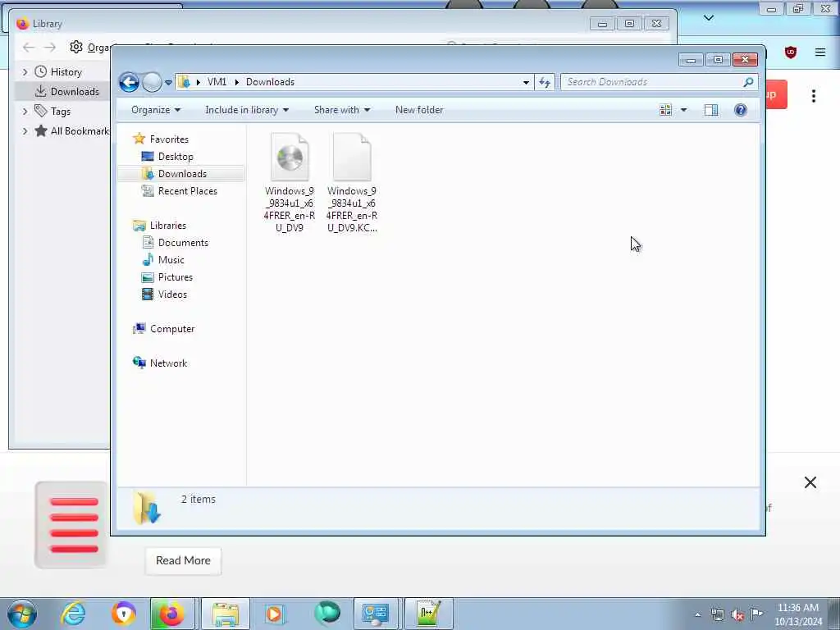
Task: Select Computer in navigation pane
Action: point(172,329)
